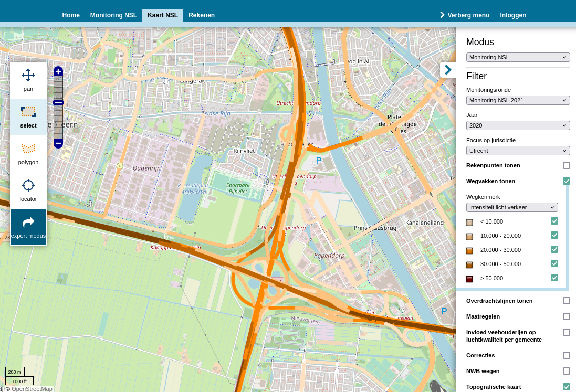The image size is (576, 392).
Task: Open export modus with arrow icon
Action: (28, 227)
